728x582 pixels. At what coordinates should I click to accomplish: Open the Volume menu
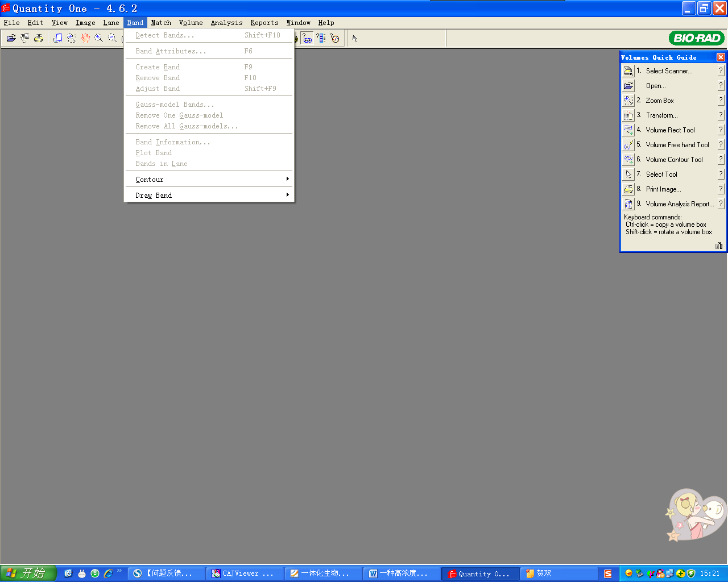[x=191, y=23]
